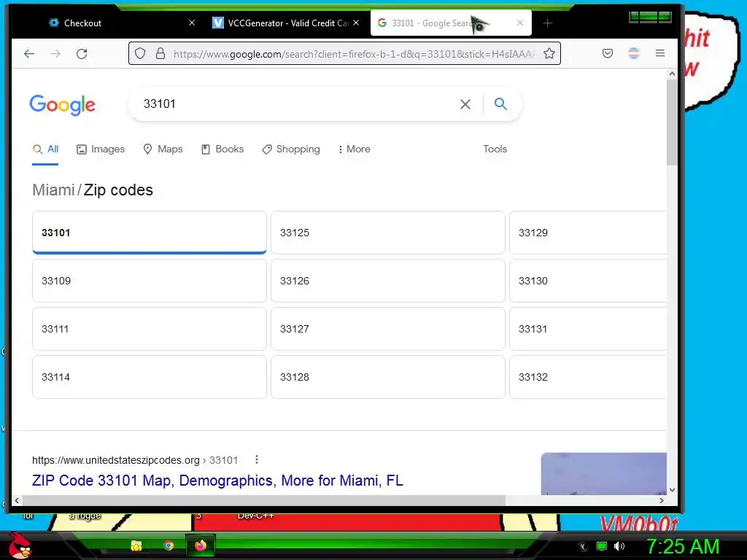Open the search Tools options
The height and width of the screenshot is (560, 747).
click(495, 149)
